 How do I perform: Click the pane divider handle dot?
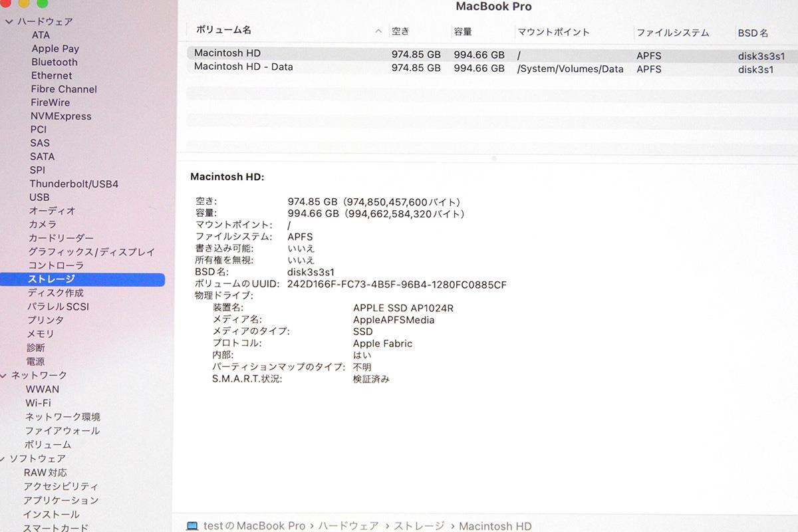(x=493, y=158)
